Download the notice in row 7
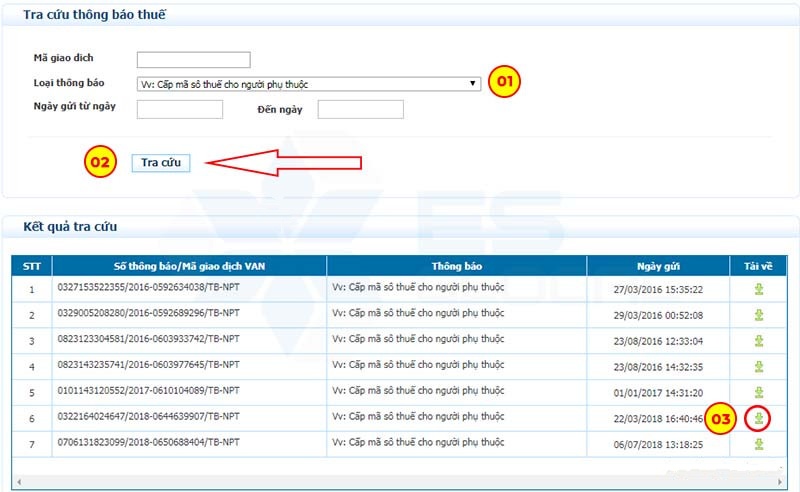The height and width of the screenshot is (492, 800). (759, 444)
